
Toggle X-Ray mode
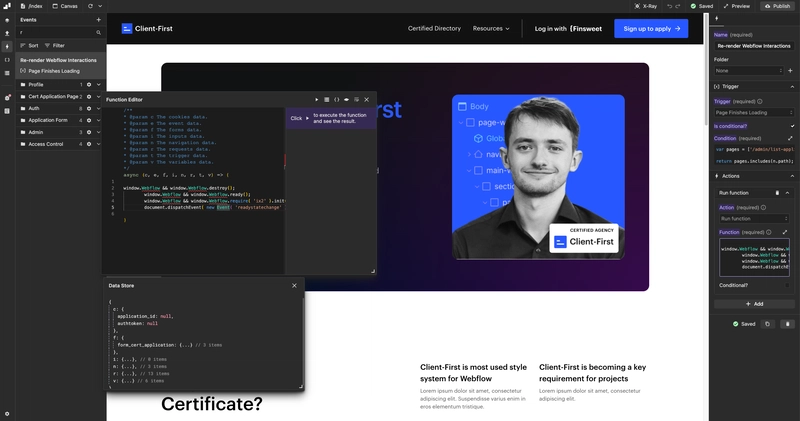coord(645,6)
